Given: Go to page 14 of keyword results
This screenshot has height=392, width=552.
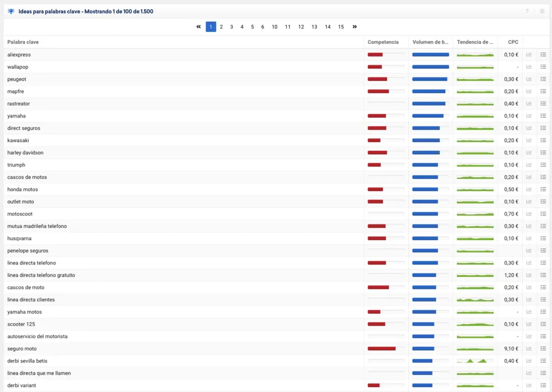Looking at the screenshot, I should (328, 27).
